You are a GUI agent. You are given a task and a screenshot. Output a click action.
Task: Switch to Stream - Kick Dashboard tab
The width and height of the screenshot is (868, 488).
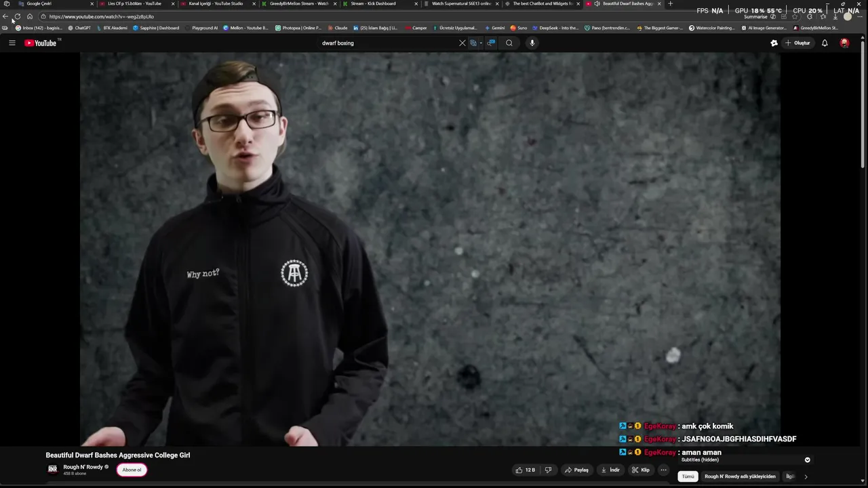pos(380,3)
